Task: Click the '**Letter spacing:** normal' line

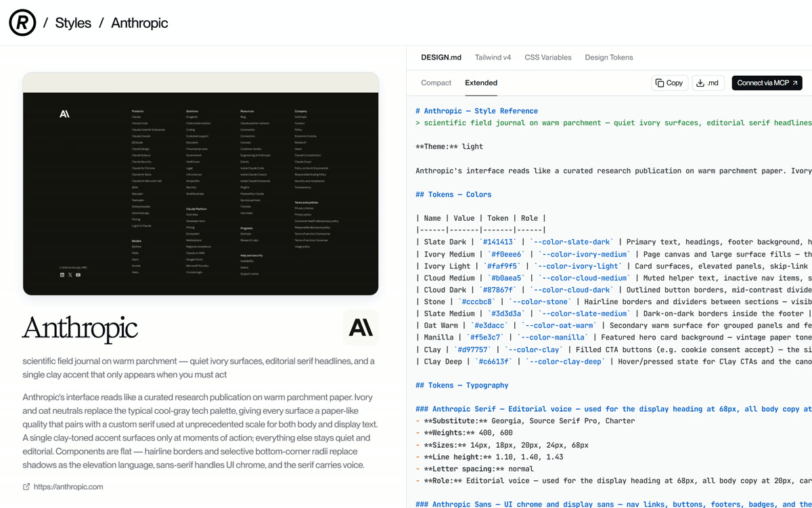Action: coord(474,469)
